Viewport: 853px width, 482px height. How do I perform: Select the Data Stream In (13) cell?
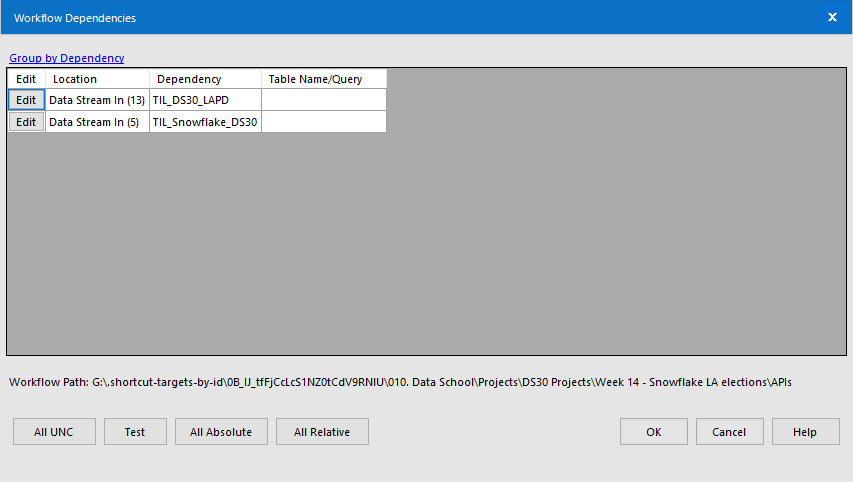(x=97, y=100)
